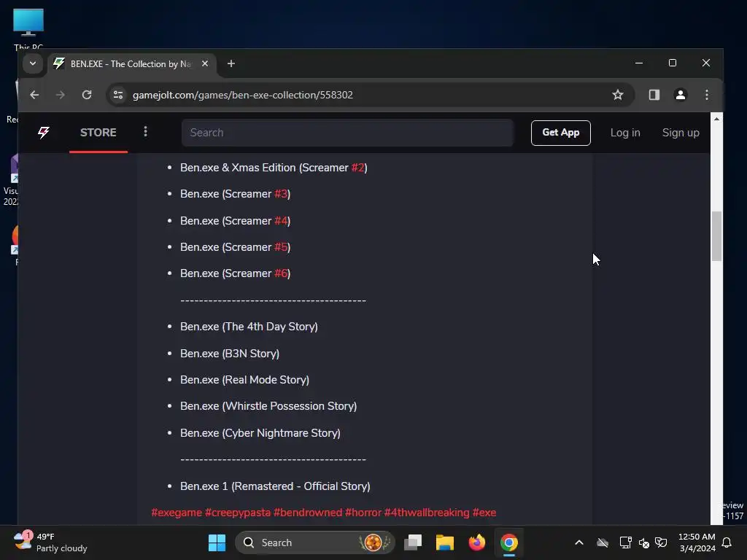The image size is (747, 560).
Task: Open the #exe tag
Action: pos(484,513)
